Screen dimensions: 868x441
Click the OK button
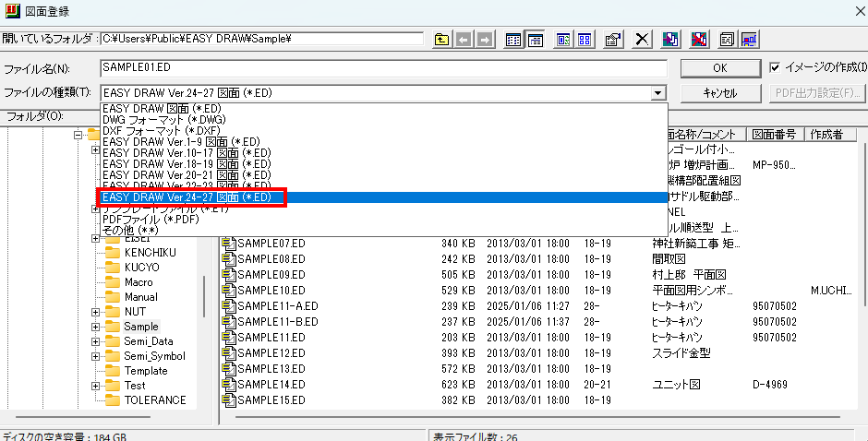click(x=719, y=67)
